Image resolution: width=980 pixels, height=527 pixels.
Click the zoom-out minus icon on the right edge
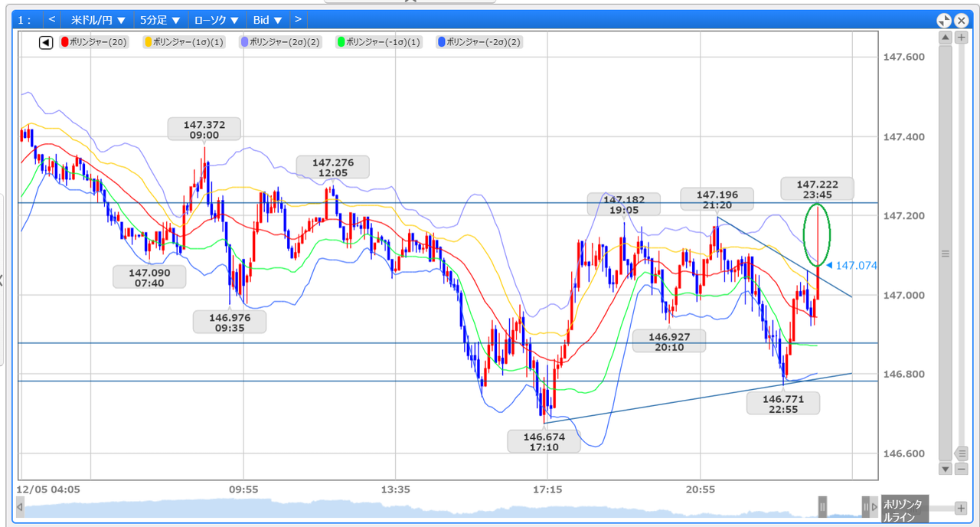[961, 469]
